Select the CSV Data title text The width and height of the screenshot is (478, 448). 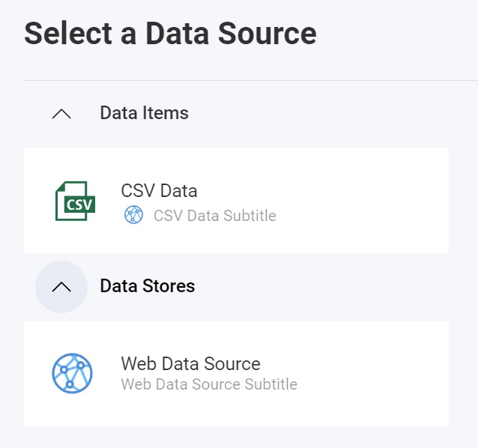click(x=159, y=191)
